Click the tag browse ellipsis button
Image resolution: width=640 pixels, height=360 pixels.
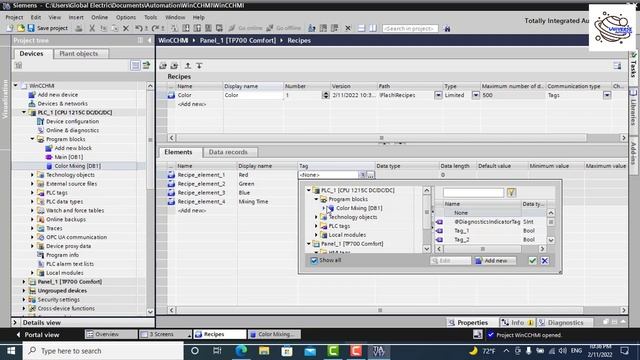click(x=370, y=175)
